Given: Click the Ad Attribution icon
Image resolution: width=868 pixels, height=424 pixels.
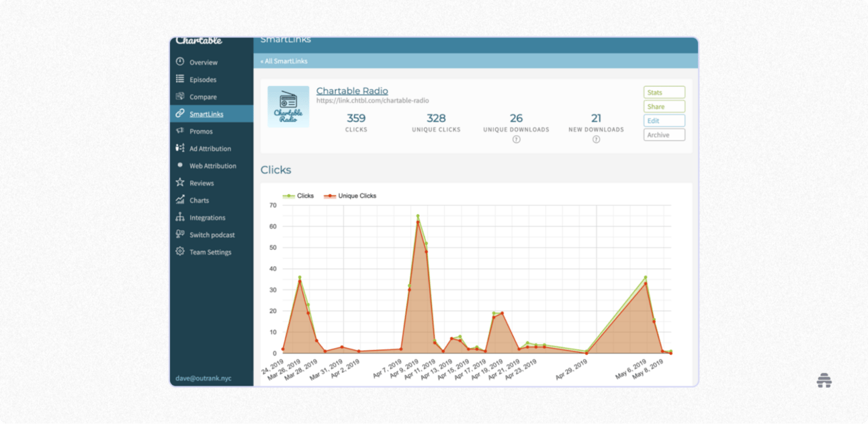Looking at the screenshot, I should pos(180,149).
